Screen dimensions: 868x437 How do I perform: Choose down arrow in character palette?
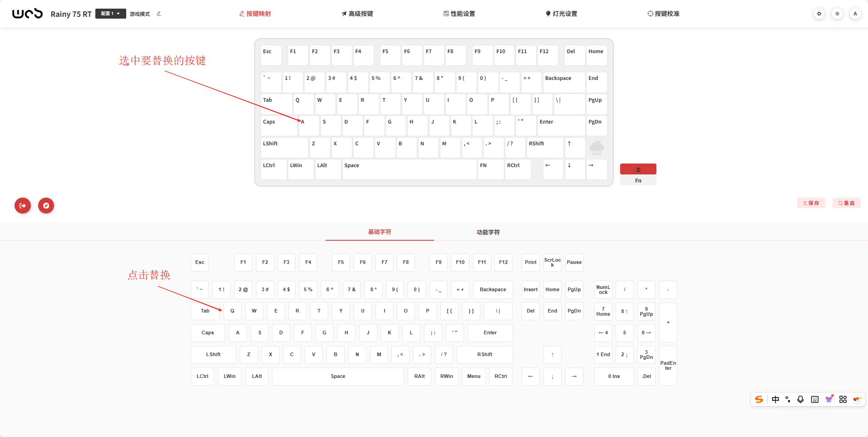[x=552, y=376]
